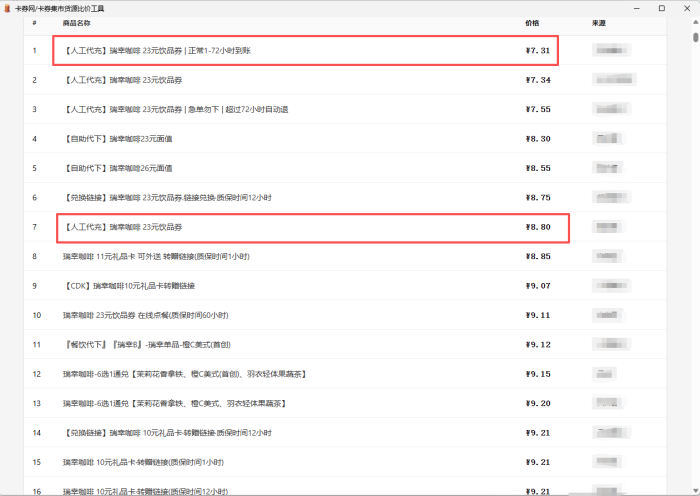Click the app icon in the title bar

point(7,8)
